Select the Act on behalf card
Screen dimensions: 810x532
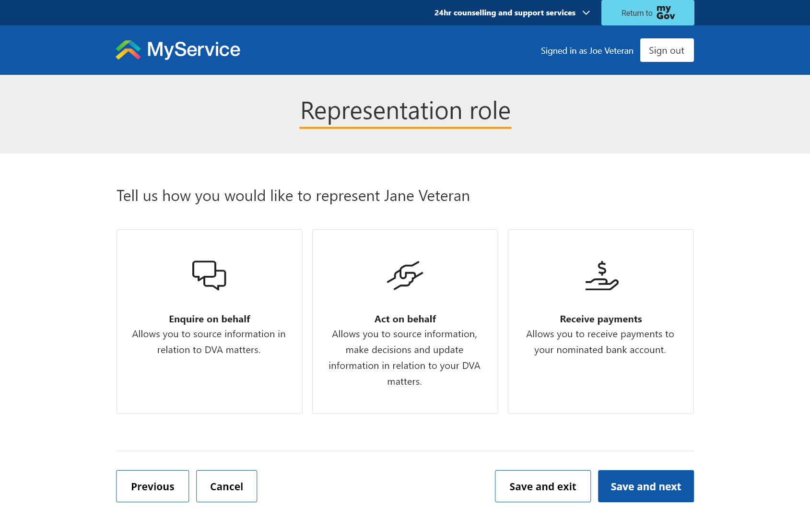coord(405,321)
